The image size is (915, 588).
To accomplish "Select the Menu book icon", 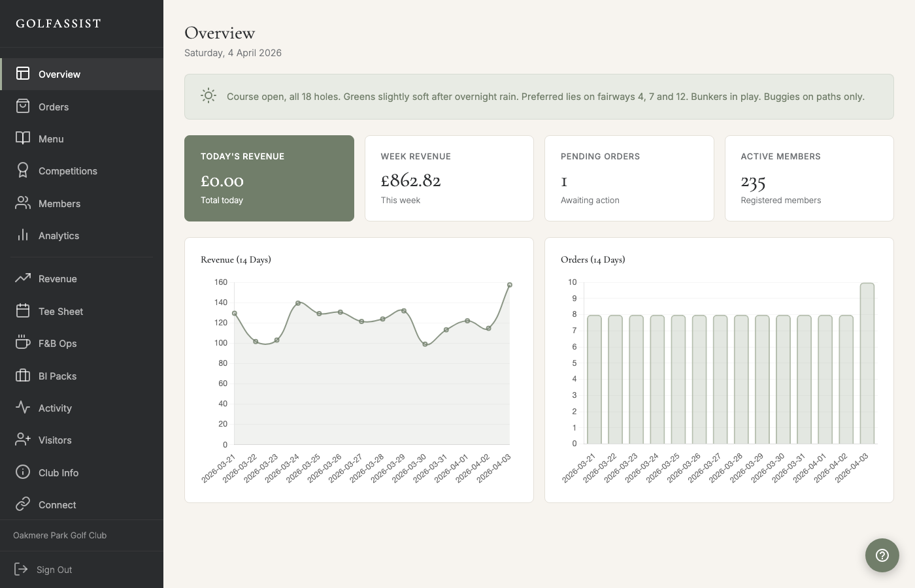I will (x=23, y=139).
